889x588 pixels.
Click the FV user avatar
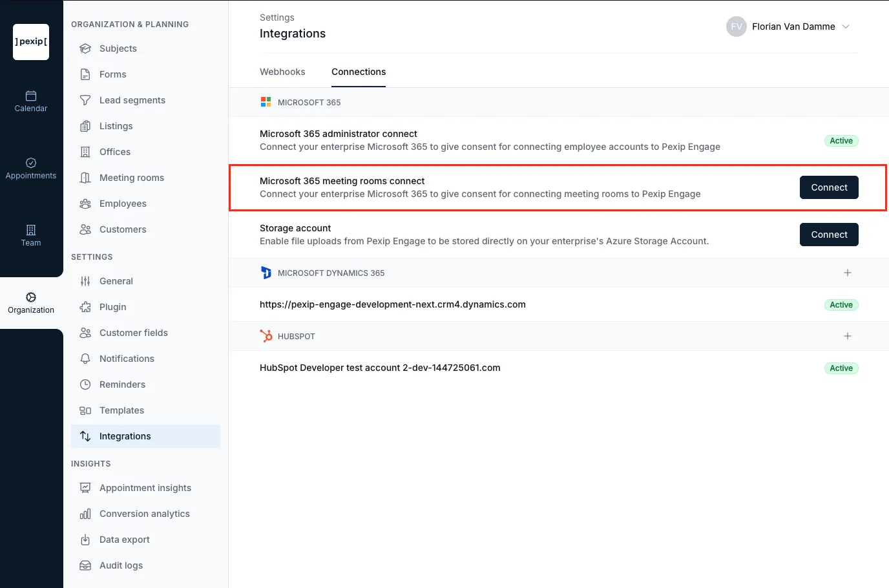tap(737, 26)
